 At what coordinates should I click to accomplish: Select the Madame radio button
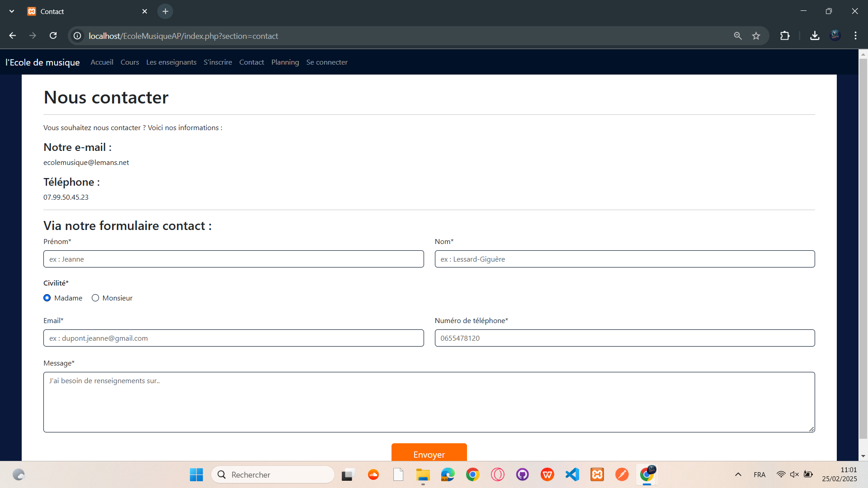[47, 298]
